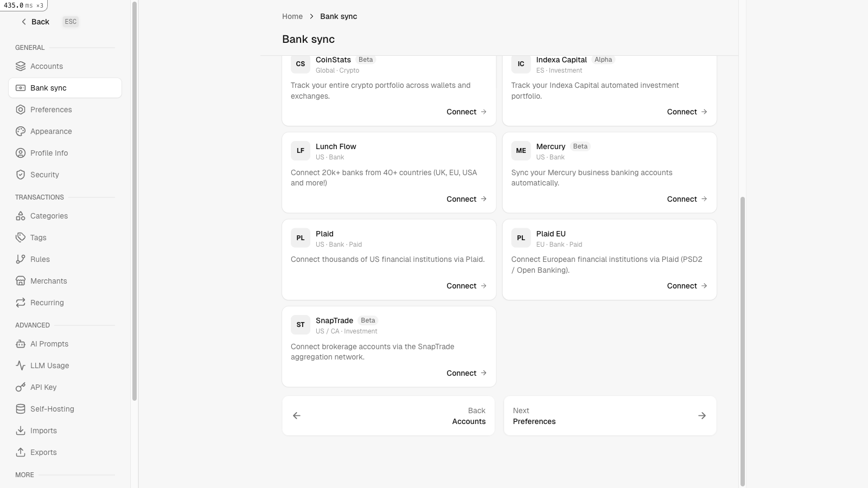Image resolution: width=868 pixels, height=488 pixels.
Task: Click the LLM Usage activity icon
Action: pyautogui.click(x=21, y=365)
